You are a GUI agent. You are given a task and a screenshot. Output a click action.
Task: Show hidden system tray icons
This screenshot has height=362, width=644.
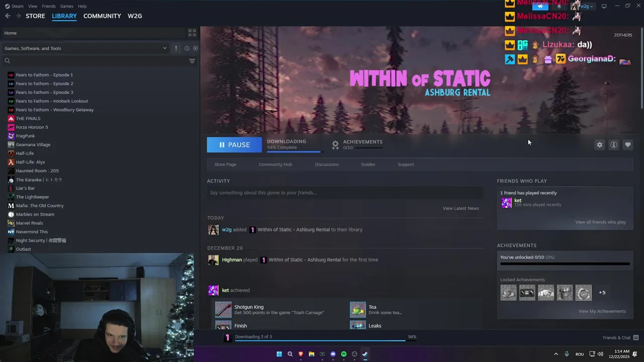[556, 354]
